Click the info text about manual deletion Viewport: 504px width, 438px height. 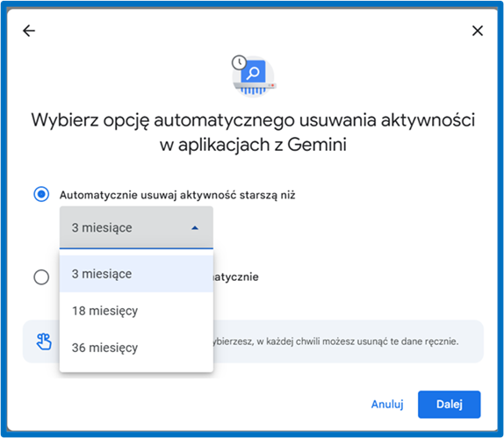[x=335, y=341]
